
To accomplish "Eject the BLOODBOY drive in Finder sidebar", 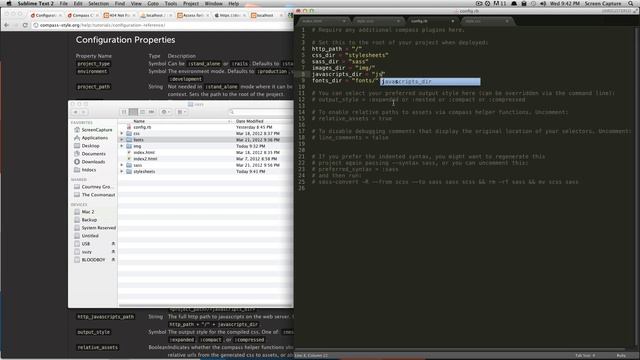I will 113,260.
